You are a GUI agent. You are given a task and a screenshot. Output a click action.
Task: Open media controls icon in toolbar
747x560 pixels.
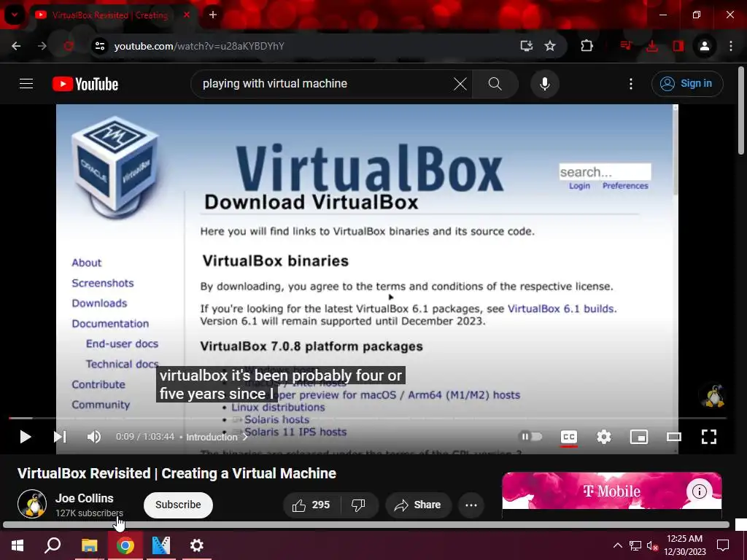tap(626, 46)
